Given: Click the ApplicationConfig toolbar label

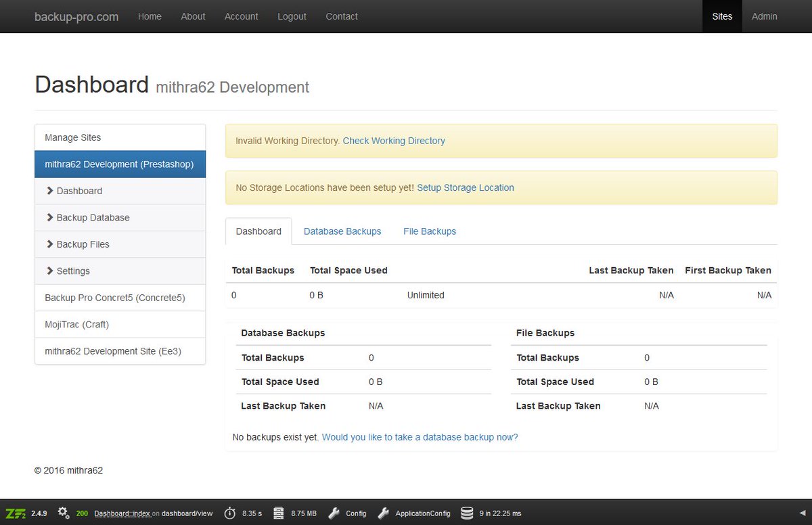Looking at the screenshot, I should tap(423, 513).
